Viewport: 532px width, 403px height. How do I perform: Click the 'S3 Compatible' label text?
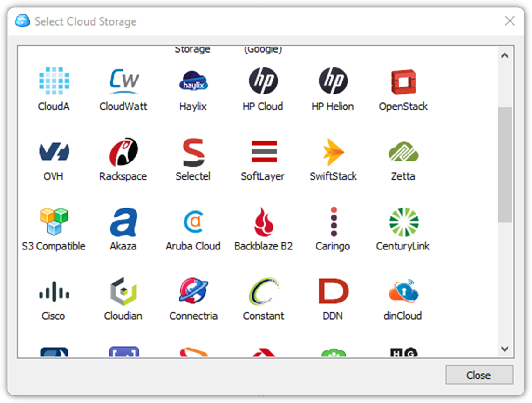54,246
